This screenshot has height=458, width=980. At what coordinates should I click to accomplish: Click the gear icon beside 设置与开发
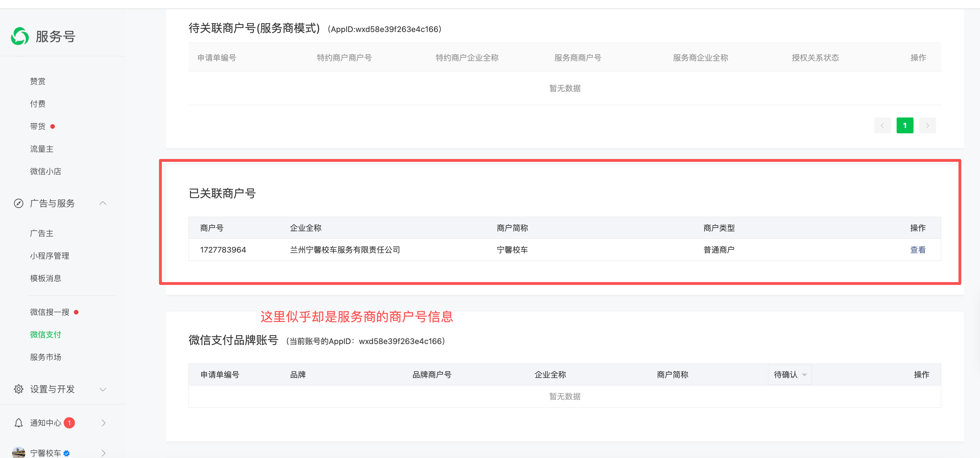tap(19, 389)
